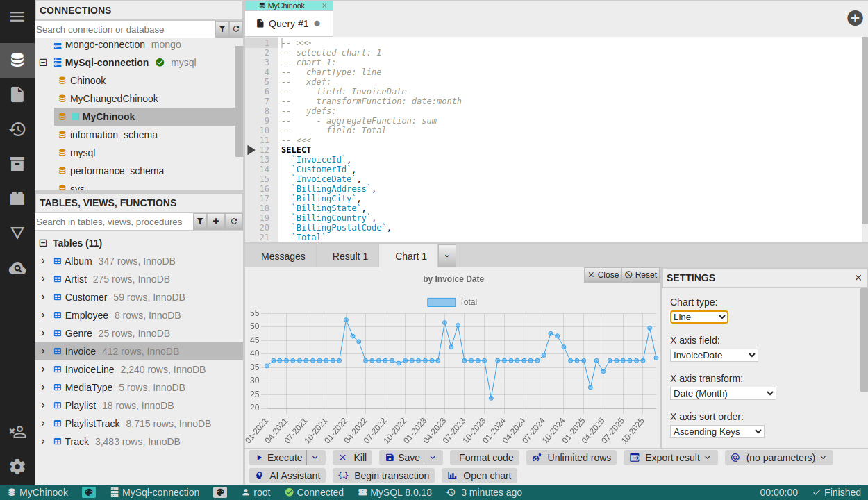Switch to the Messages tab
This screenshot has width=868, height=500.
point(283,256)
